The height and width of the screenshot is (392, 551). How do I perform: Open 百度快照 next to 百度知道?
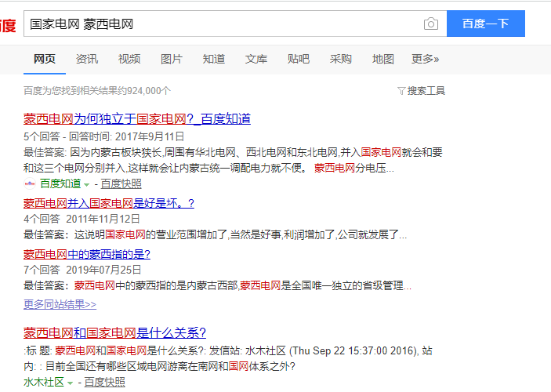pyautogui.click(x=121, y=183)
